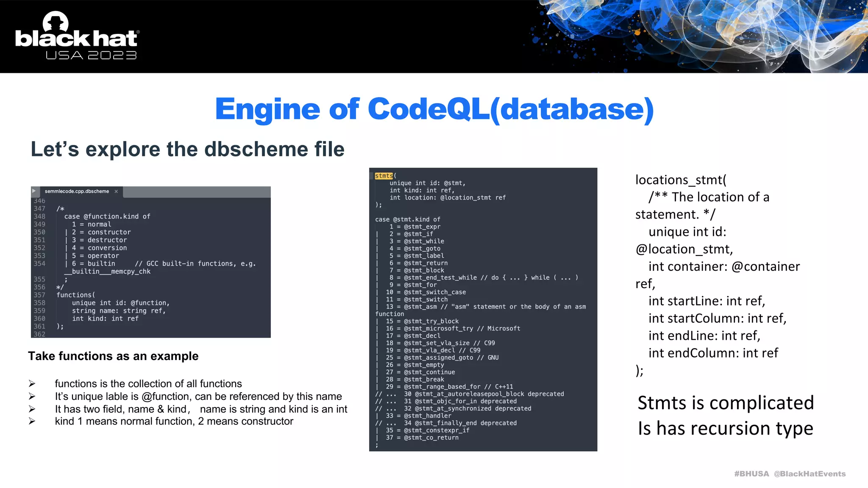Image resolution: width=868 pixels, height=488 pixels.
Task: Click the highlighted 'stmts' keyword
Action: [x=384, y=176]
